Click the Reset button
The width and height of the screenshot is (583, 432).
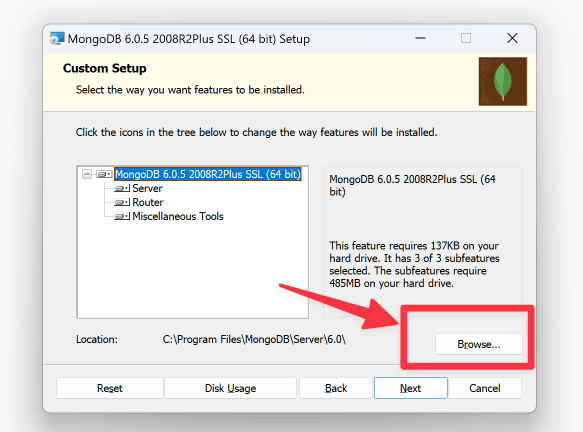[x=110, y=388]
